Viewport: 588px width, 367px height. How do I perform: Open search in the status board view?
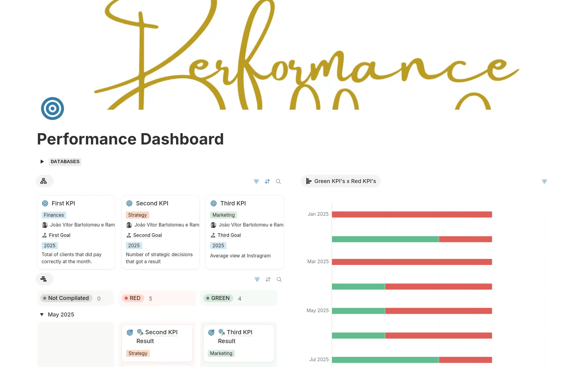(279, 279)
